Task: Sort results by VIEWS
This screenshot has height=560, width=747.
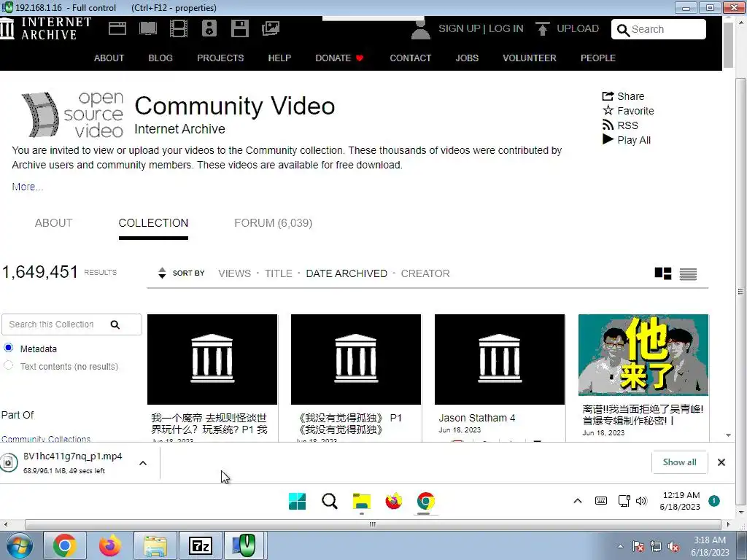Action: coord(234,273)
